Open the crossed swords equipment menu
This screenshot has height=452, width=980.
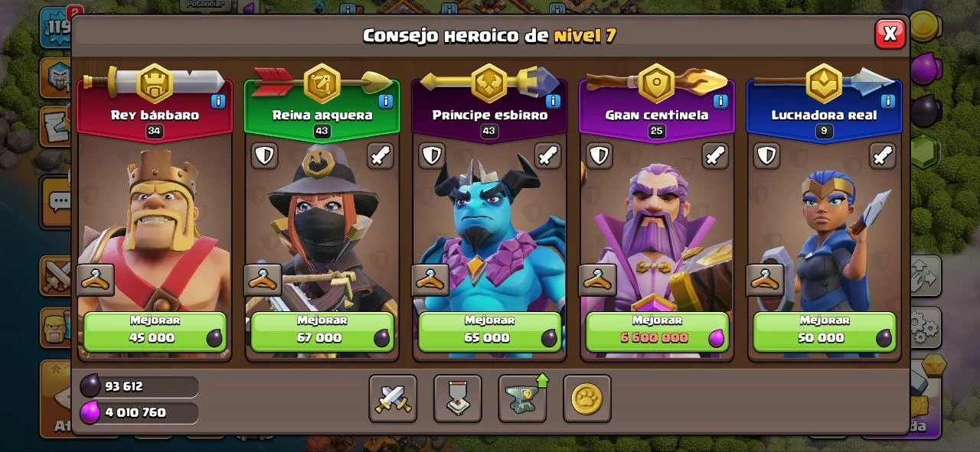coord(393,398)
